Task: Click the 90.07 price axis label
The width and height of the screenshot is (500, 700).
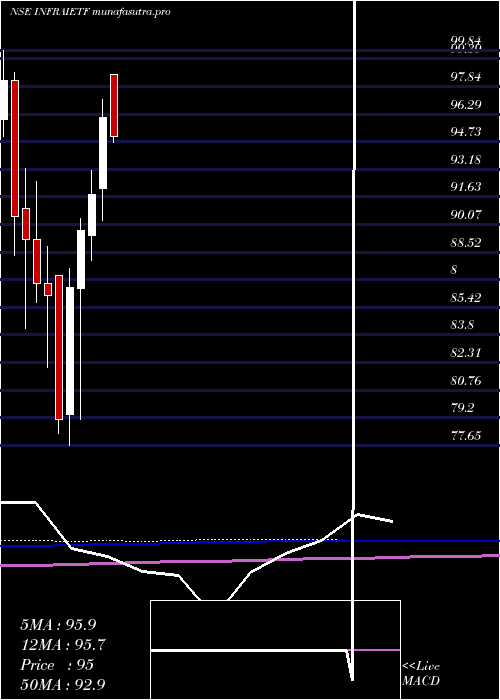Action: tap(466, 215)
